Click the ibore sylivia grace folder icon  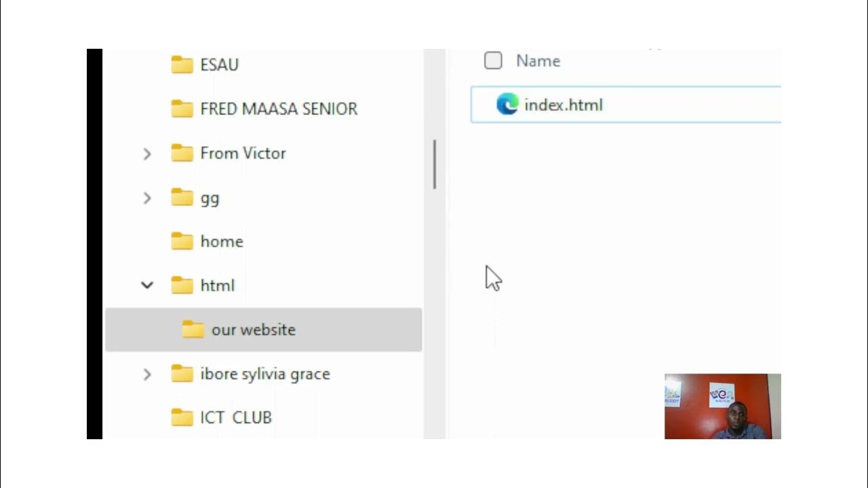point(182,373)
